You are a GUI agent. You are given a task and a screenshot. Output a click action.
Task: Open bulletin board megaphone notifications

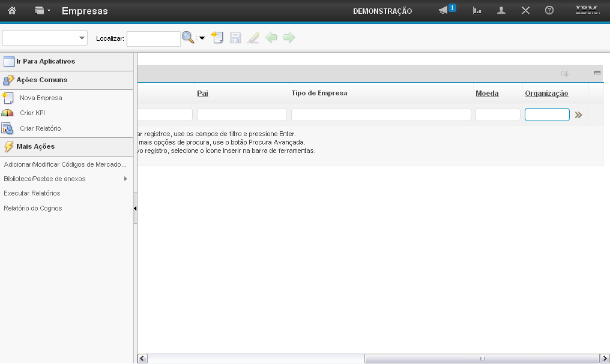pos(444,11)
